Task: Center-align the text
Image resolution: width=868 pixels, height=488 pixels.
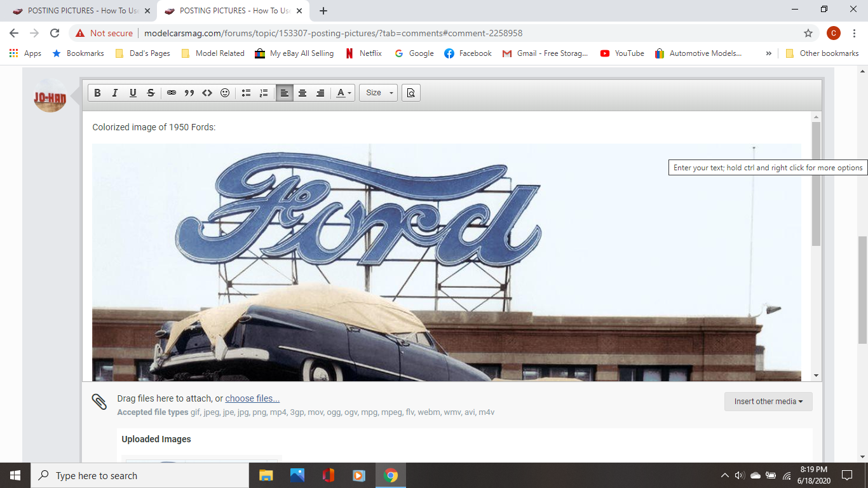Action: coord(302,93)
